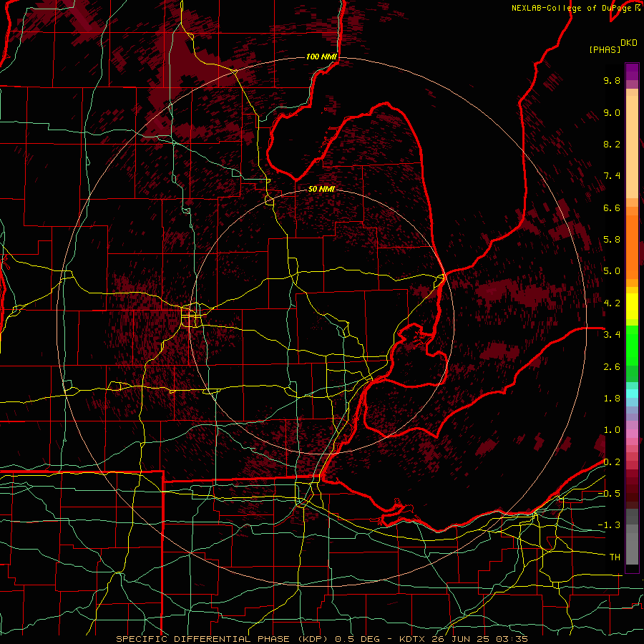Pick the pink color scale segment
Image resolution: width=644 pixels, height=644 pixels.
pyautogui.click(x=632, y=434)
